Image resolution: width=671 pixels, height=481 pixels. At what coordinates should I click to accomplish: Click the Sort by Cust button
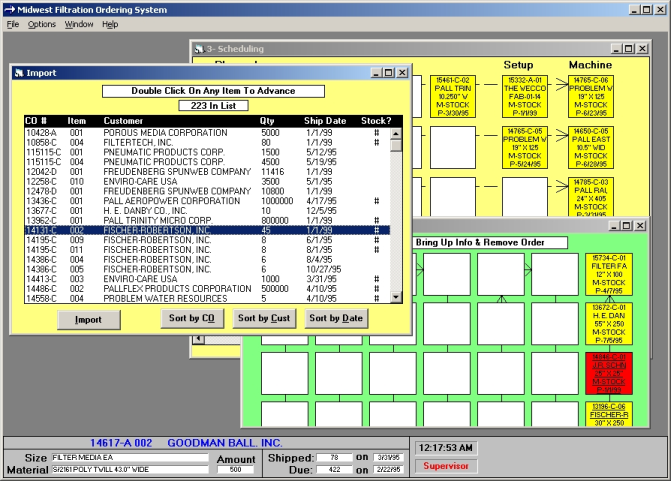coord(264,318)
